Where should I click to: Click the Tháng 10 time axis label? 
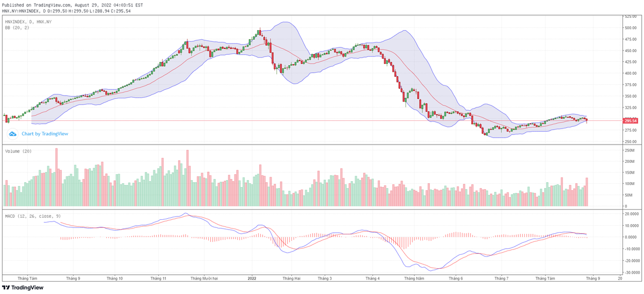(113, 278)
